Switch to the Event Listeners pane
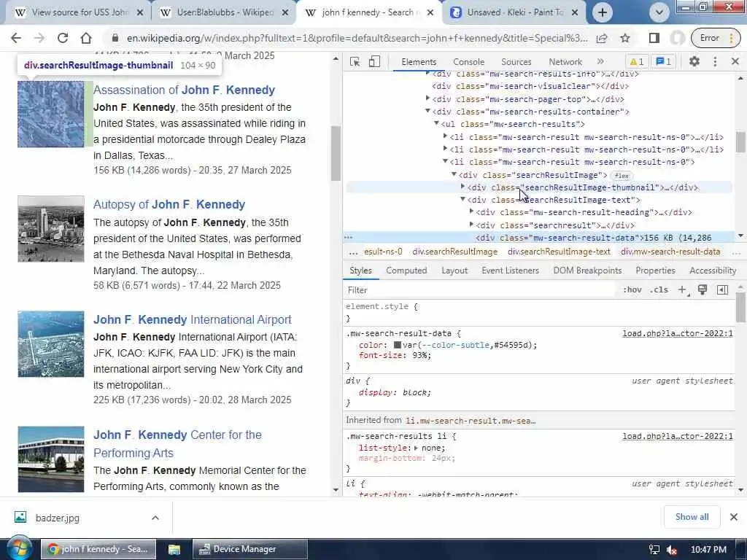 point(510,271)
